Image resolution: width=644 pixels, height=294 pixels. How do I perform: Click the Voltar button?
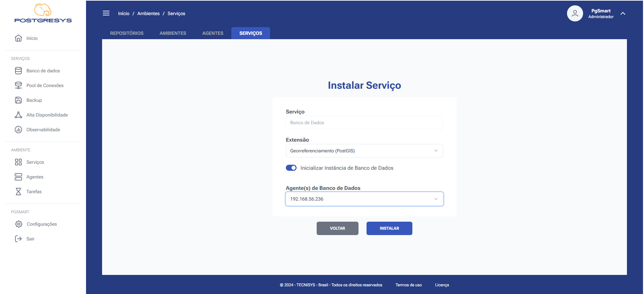coord(337,228)
